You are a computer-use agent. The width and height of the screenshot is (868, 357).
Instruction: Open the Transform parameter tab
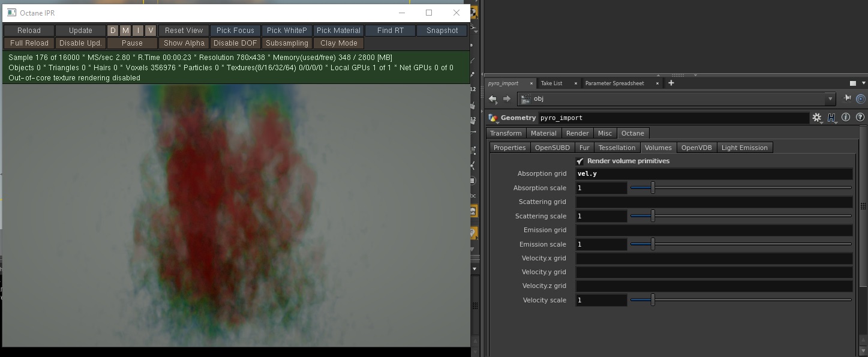[506, 133]
